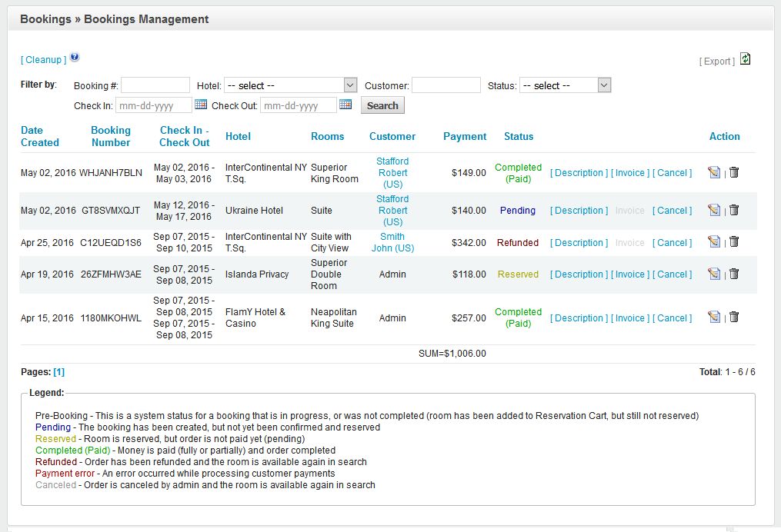This screenshot has height=532, width=781.
Task: Open the Check Out calendar picker icon
Action: click(345, 105)
